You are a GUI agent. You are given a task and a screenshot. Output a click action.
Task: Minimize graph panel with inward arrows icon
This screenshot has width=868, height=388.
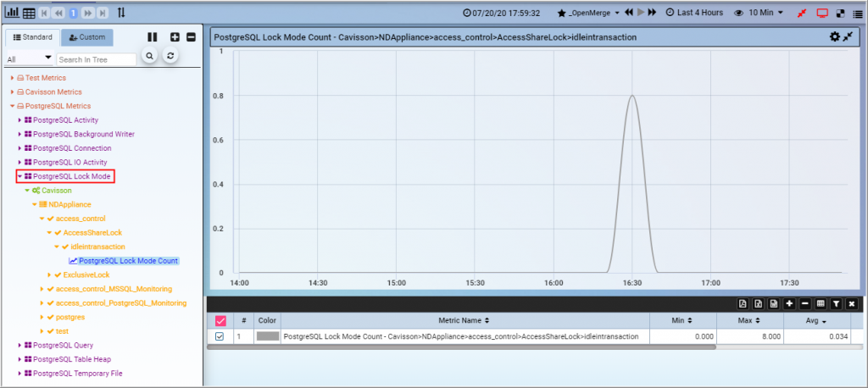848,36
